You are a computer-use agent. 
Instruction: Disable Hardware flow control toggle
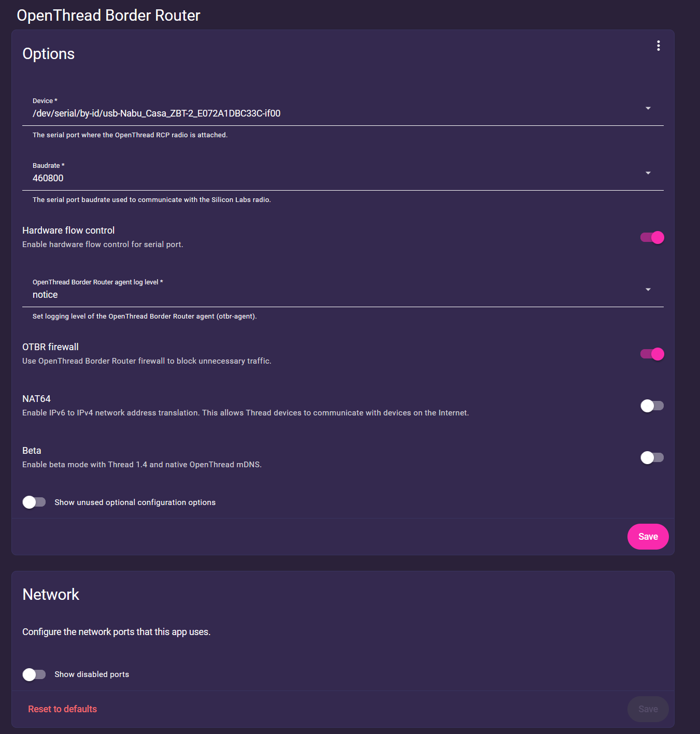[652, 237]
